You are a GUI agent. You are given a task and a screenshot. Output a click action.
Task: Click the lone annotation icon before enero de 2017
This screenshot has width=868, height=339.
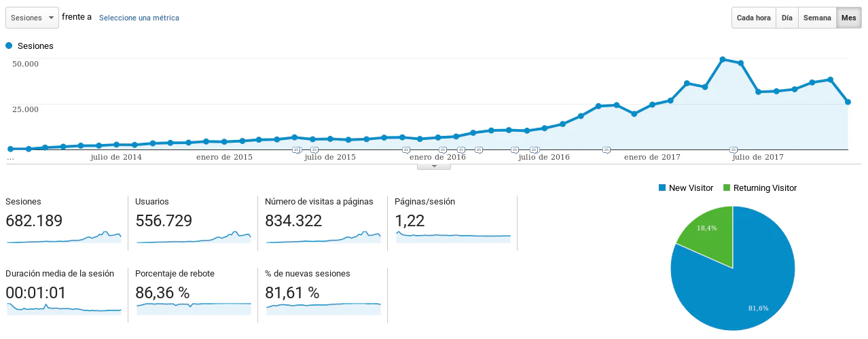click(607, 149)
